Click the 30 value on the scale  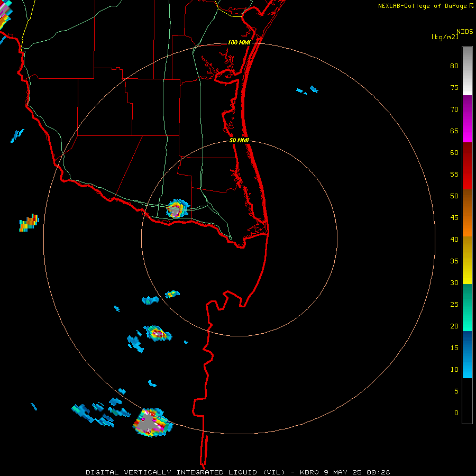click(454, 282)
